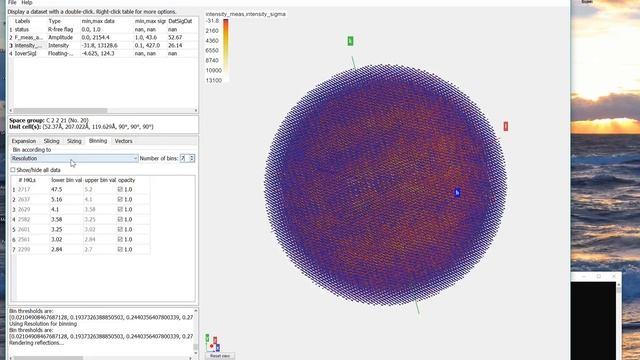Click the green k axis label in viewer
640x360 pixels.
[x=350, y=41]
